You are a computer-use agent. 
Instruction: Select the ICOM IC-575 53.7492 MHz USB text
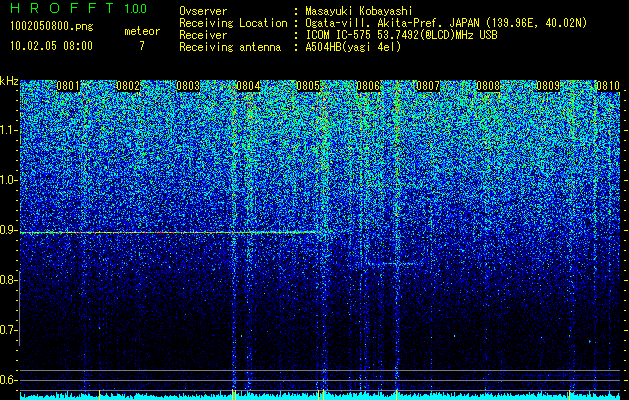click(401, 35)
